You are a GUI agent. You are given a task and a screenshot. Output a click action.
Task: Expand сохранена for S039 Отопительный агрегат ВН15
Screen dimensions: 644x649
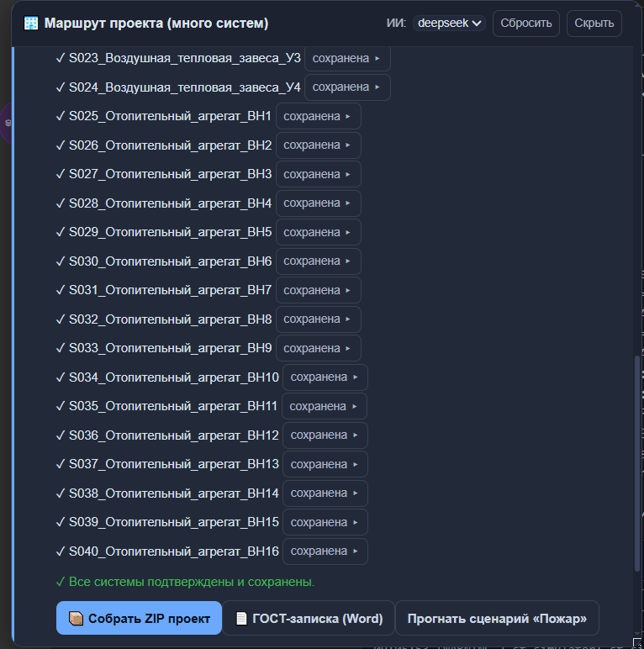tap(325, 522)
